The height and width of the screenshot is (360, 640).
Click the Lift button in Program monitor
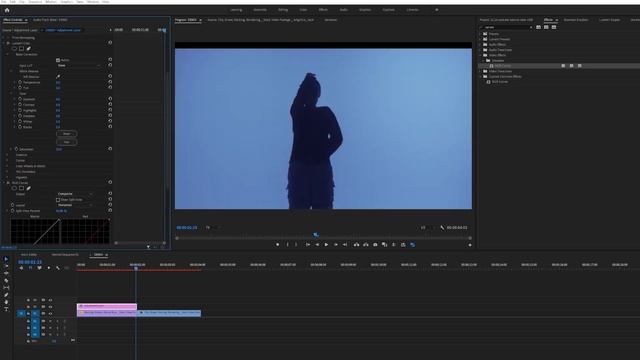[x=356, y=244]
